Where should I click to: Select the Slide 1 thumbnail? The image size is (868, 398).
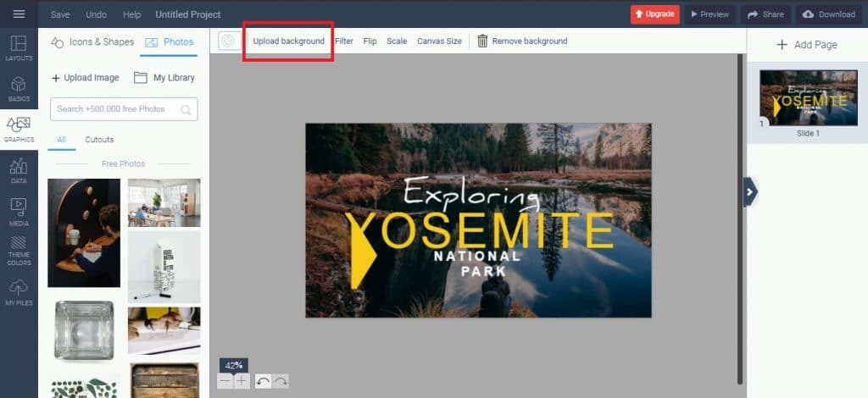(x=808, y=98)
